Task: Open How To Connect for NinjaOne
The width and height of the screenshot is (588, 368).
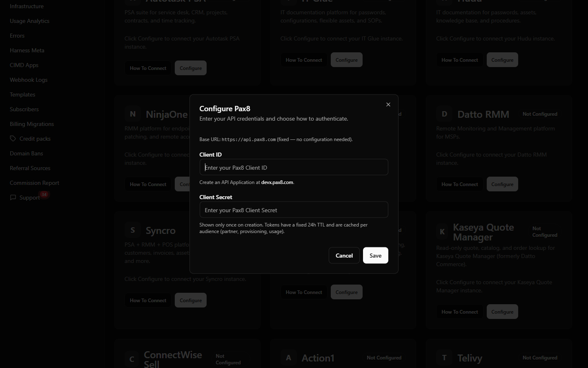Action: (148, 184)
